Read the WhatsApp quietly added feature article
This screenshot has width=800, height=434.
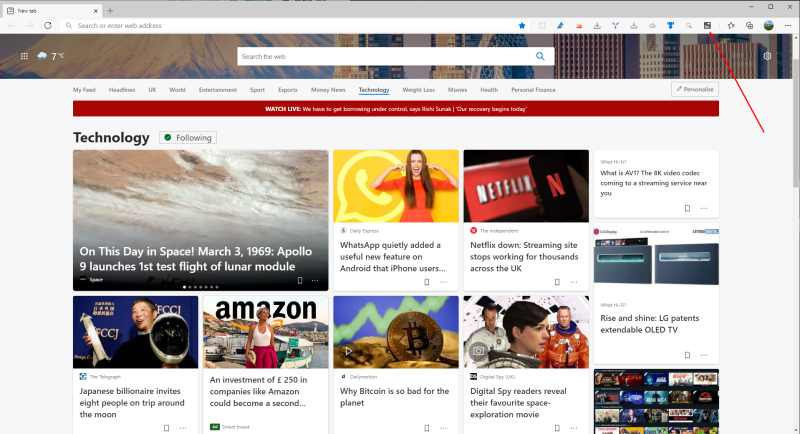[393, 257]
